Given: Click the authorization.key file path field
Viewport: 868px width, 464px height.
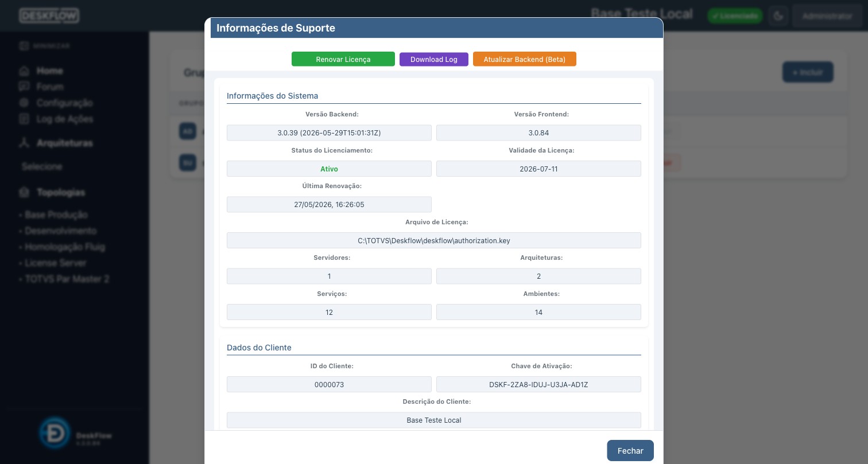Looking at the screenshot, I should [434, 240].
